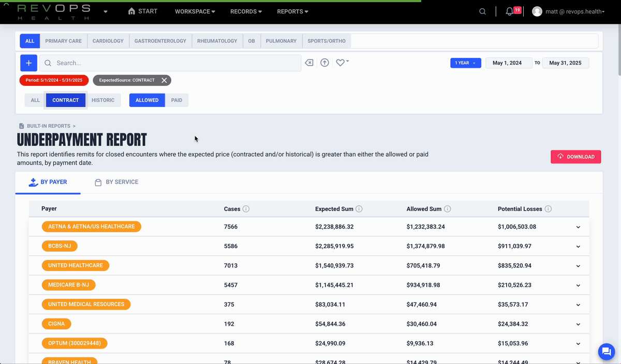
Task: Click the Potential Losses info icon
Action: (548, 209)
